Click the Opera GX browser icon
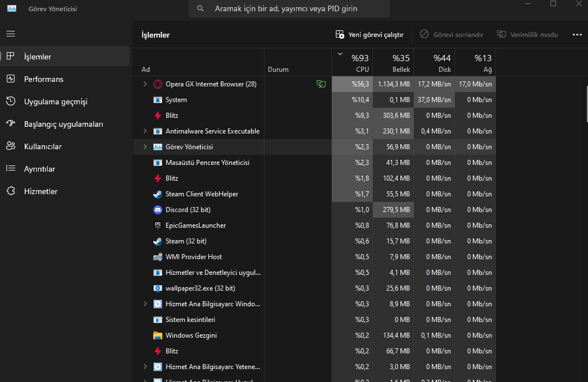Image resolution: width=588 pixels, height=382 pixels. click(158, 84)
